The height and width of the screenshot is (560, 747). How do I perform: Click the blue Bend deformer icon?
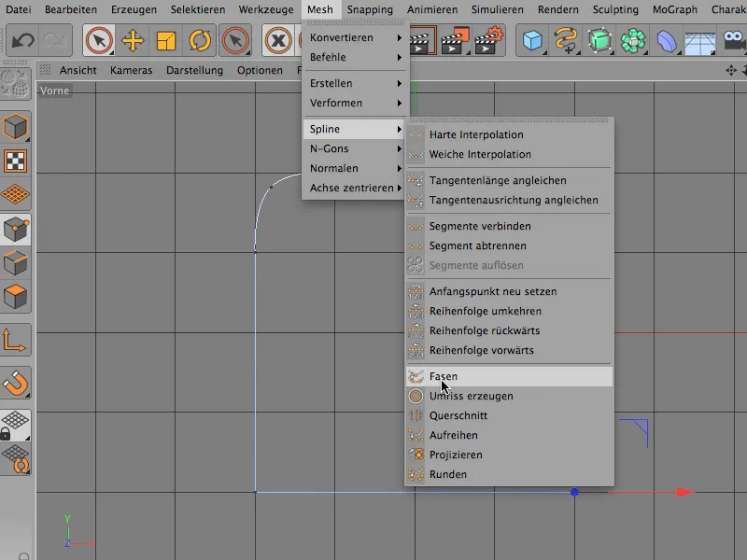click(667, 40)
